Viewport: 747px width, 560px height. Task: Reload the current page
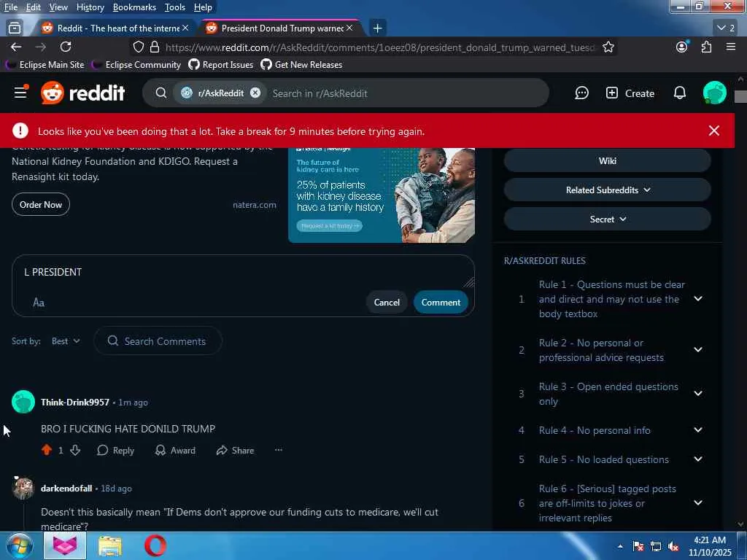(x=66, y=47)
